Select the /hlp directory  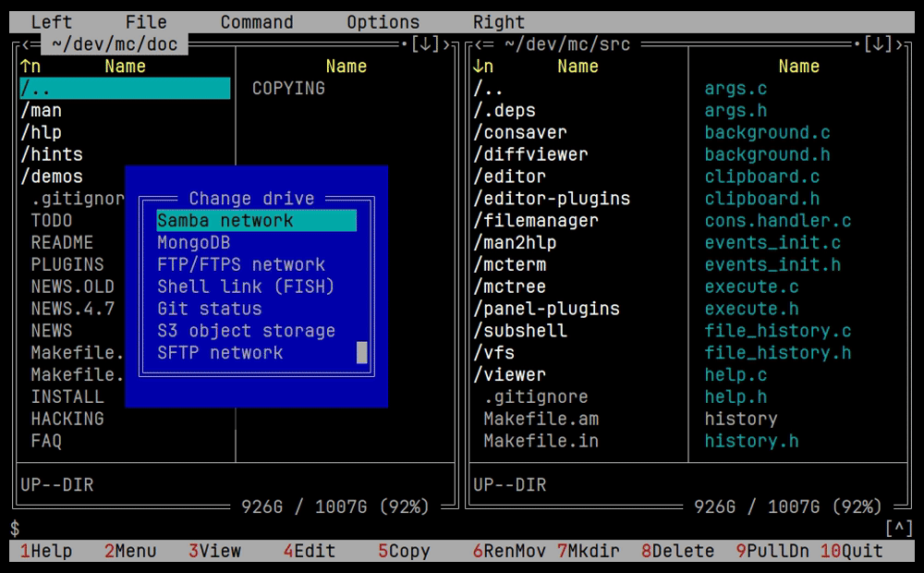pos(41,132)
